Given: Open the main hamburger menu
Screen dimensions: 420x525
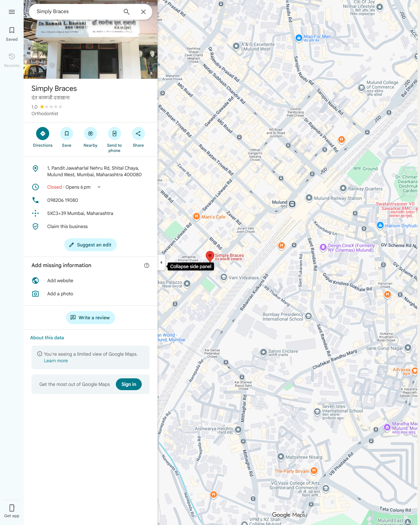Looking at the screenshot, I should pos(12,12).
